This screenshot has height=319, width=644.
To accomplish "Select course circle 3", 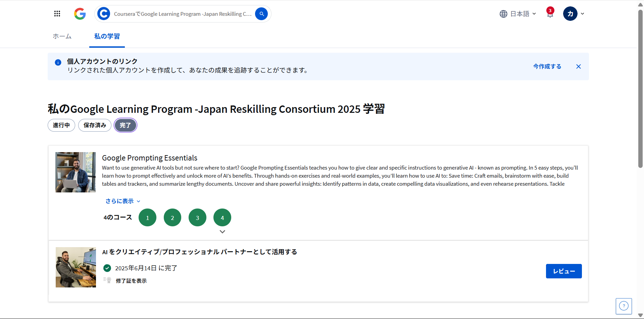I will [197, 218].
